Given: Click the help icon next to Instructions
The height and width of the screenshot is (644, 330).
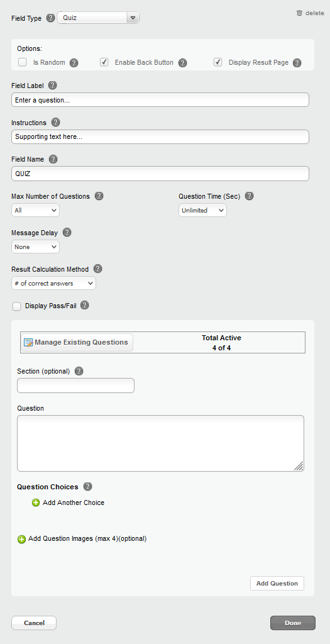Looking at the screenshot, I should coord(55,123).
